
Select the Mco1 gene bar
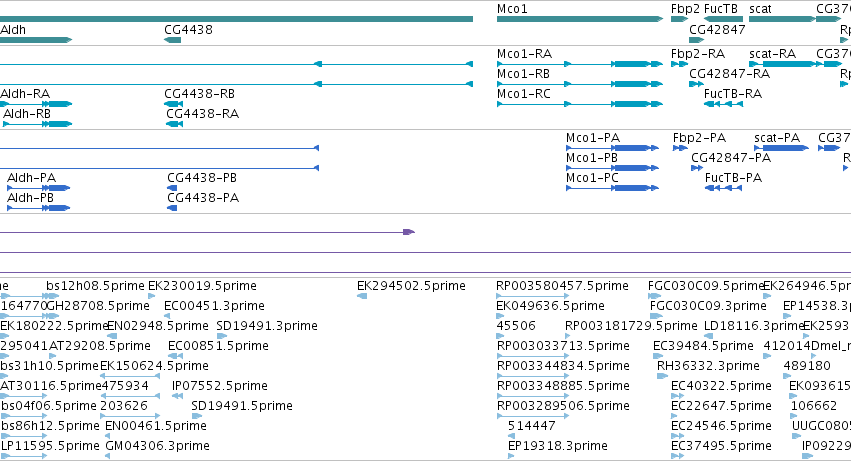tap(580, 19)
